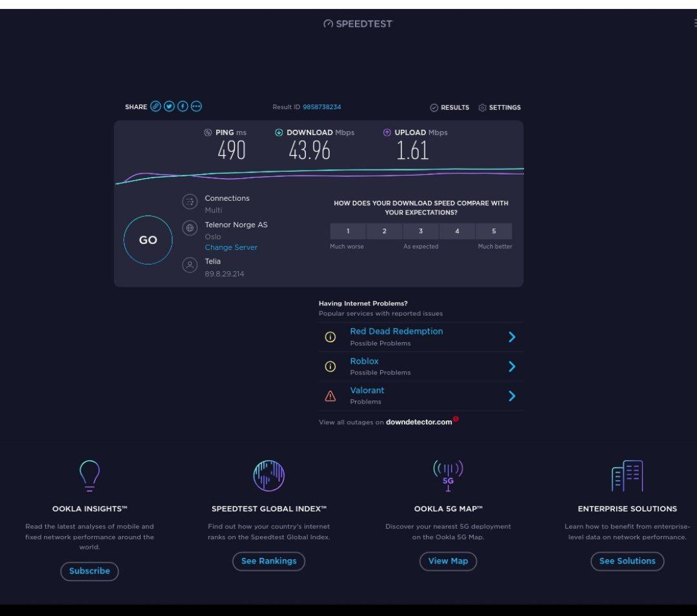Click the ping icon
This screenshot has height=616, width=697.
tap(208, 132)
